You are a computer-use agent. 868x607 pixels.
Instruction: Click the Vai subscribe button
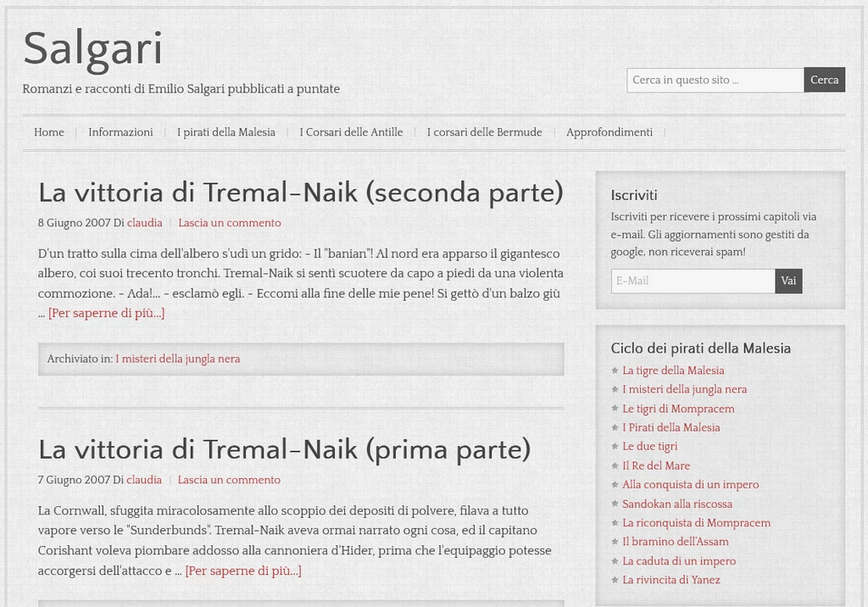[x=789, y=281]
